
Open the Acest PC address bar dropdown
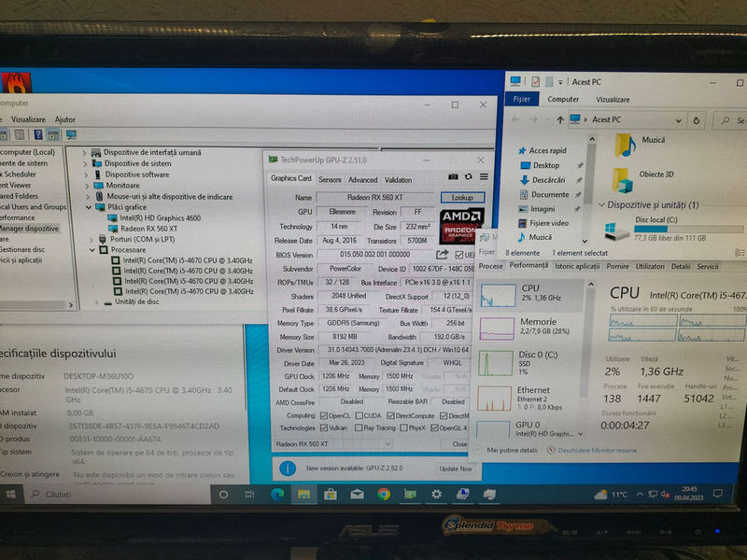[678, 121]
